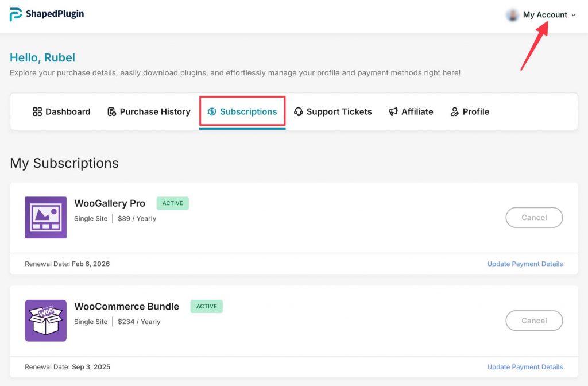Image resolution: width=588 pixels, height=386 pixels.
Task: Open the WooCommerce Bundle product thumbnail
Action: point(45,321)
